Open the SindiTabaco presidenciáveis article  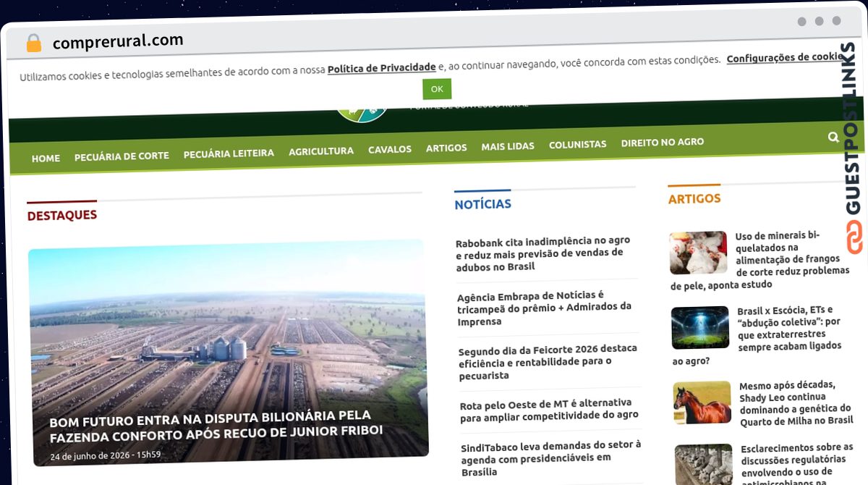click(550, 458)
